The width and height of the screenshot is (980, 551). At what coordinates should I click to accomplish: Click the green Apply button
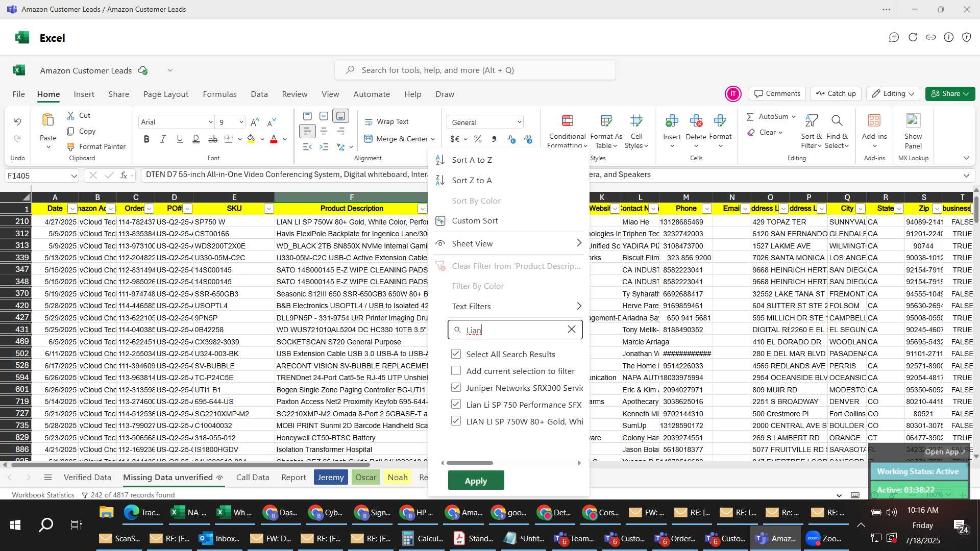pos(476,481)
